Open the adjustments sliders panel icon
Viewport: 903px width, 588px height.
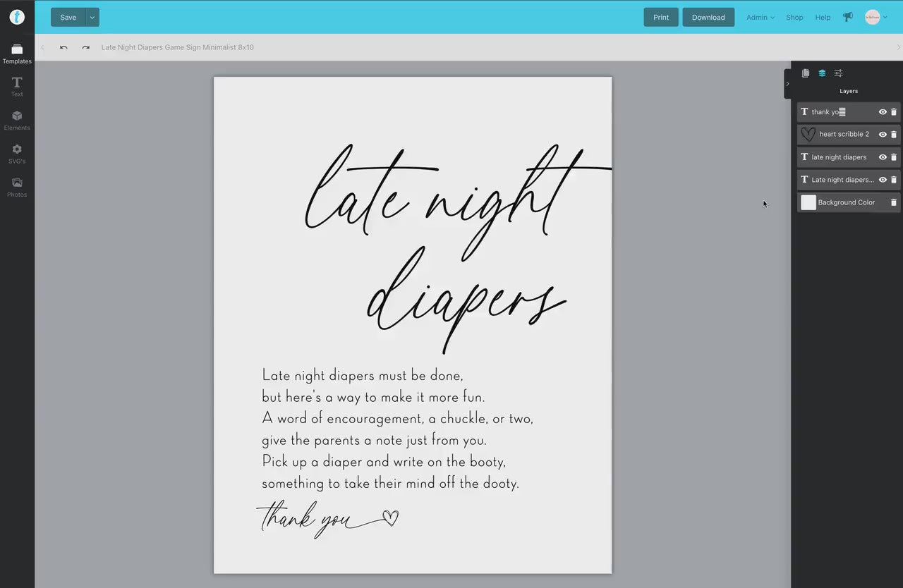pyautogui.click(x=838, y=73)
